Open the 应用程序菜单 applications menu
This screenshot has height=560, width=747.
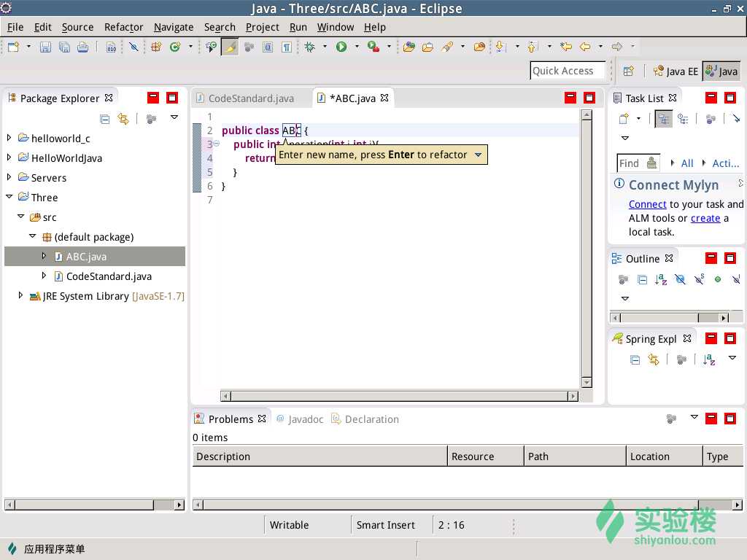click(47, 549)
